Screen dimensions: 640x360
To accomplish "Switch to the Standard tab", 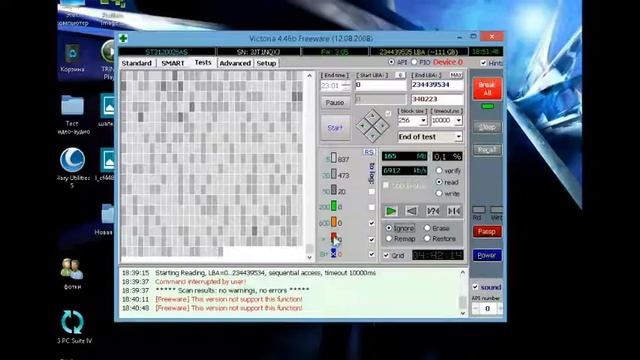I will pyautogui.click(x=137, y=63).
